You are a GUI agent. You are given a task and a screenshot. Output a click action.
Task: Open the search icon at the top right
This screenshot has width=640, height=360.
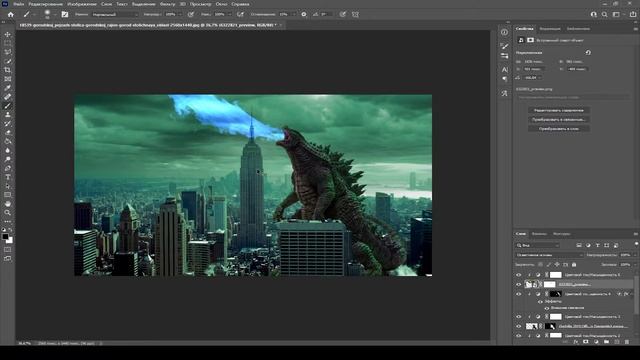[x=604, y=14]
